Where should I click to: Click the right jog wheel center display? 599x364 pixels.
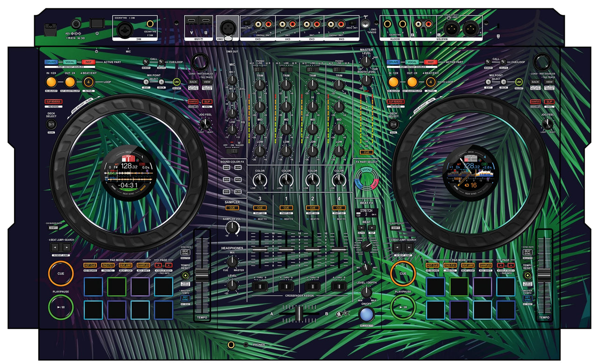(x=470, y=174)
